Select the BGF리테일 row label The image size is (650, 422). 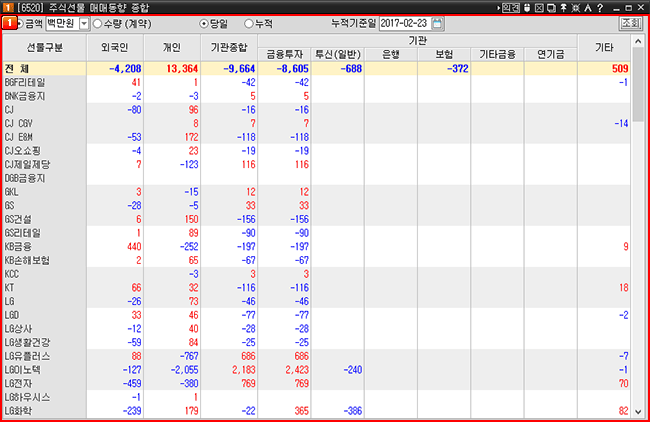(x=25, y=82)
